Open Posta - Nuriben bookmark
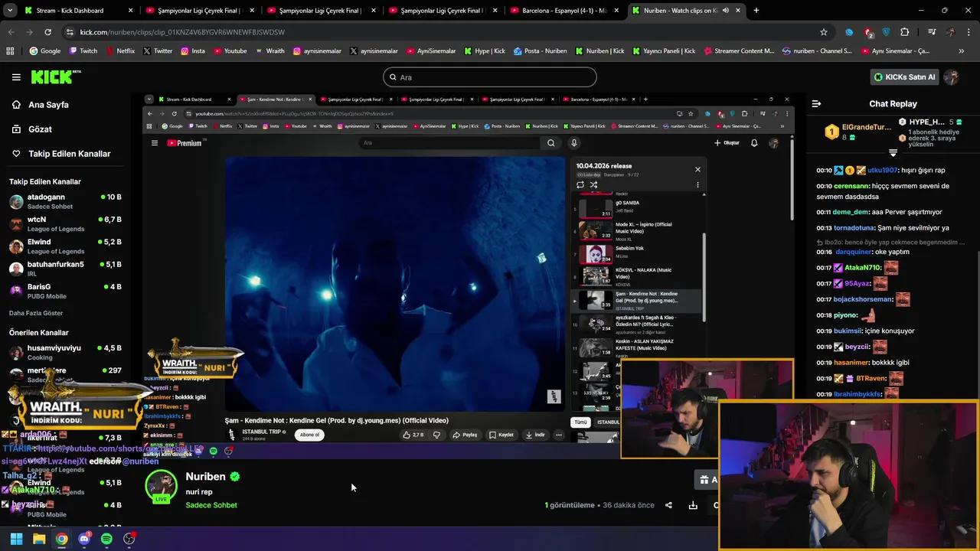980x551 pixels. pyautogui.click(x=541, y=51)
